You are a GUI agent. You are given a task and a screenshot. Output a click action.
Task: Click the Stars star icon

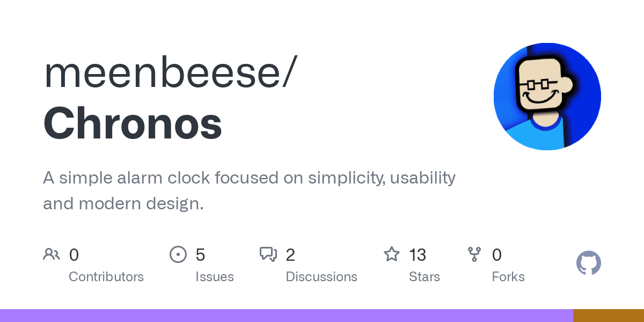[391, 254]
